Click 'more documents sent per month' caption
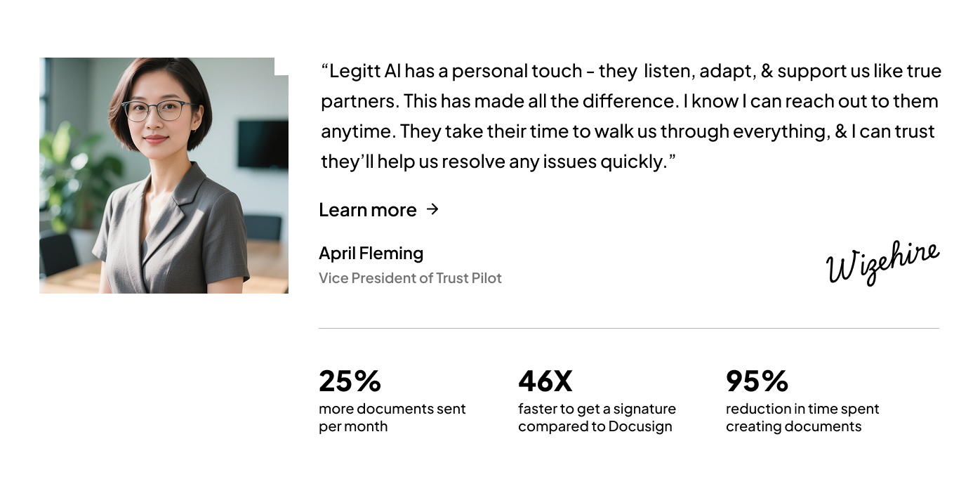 [x=392, y=418]
